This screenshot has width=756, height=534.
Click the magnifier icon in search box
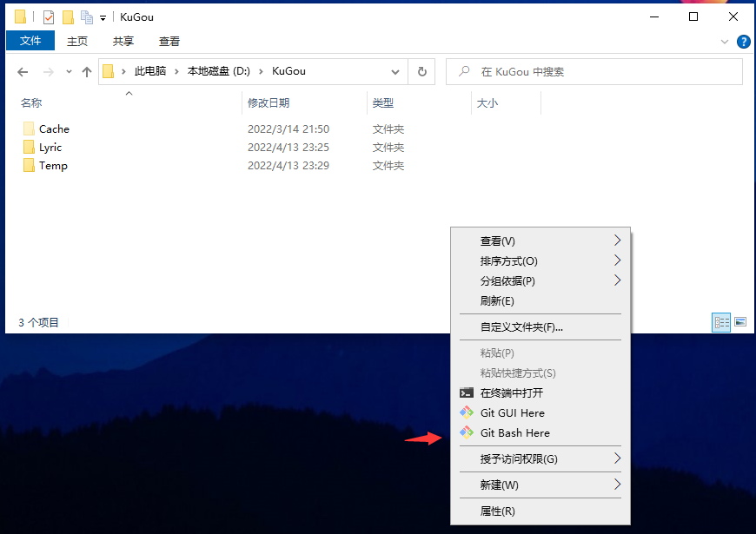[x=464, y=71]
